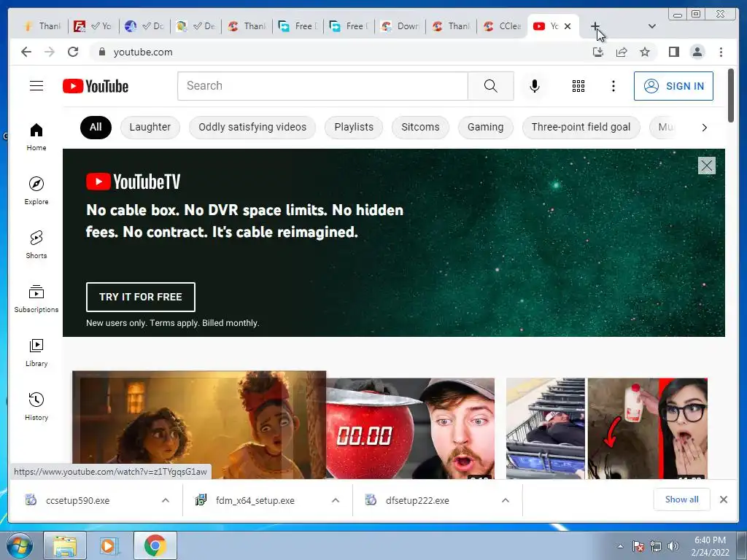Viewport: 747px width, 560px height.
Task: Share this page icon in address bar
Action: [622, 52]
